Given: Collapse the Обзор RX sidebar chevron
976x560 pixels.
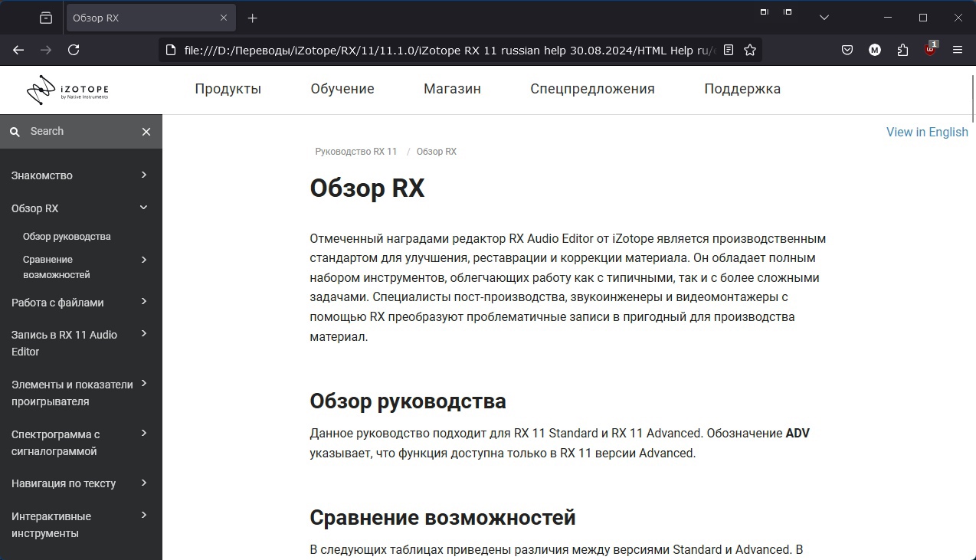Looking at the screenshot, I should (x=144, y=208).
